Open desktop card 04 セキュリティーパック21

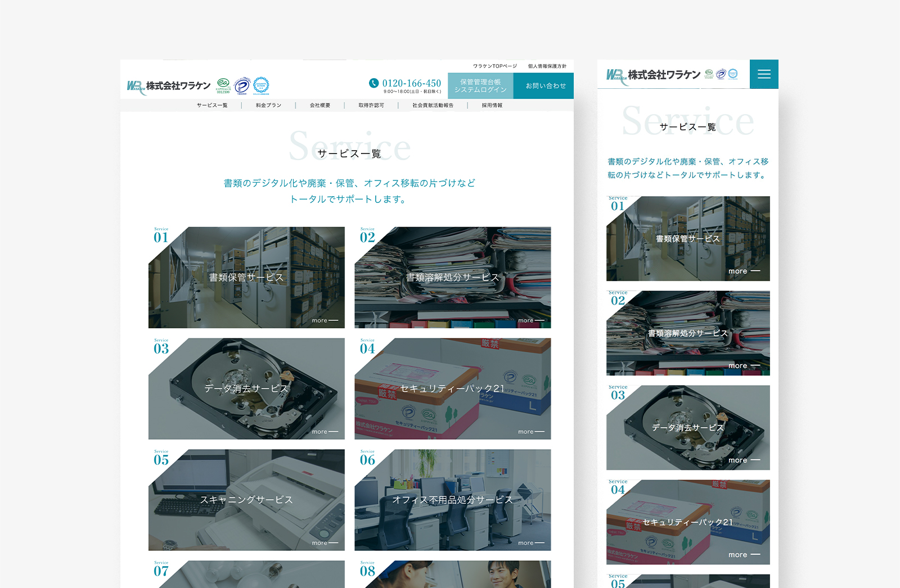453,388
